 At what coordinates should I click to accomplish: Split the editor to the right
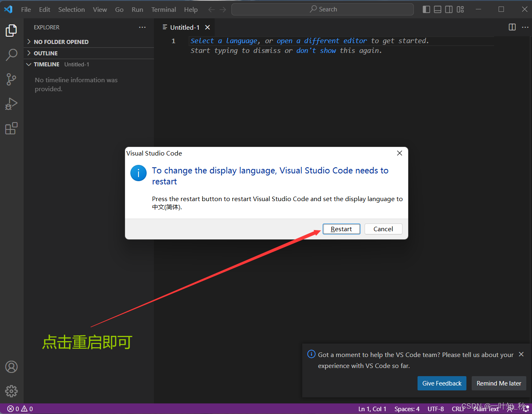click(x=512, y=27)
